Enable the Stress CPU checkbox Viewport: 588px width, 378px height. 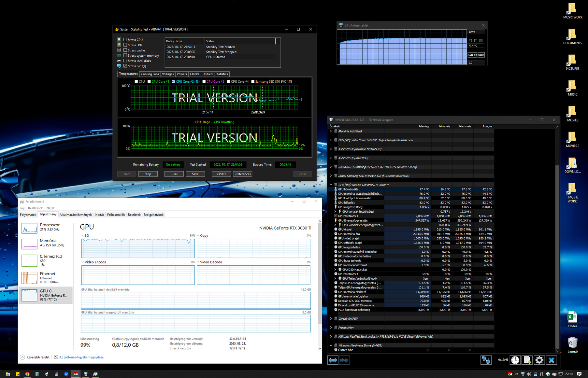point(125,40)
